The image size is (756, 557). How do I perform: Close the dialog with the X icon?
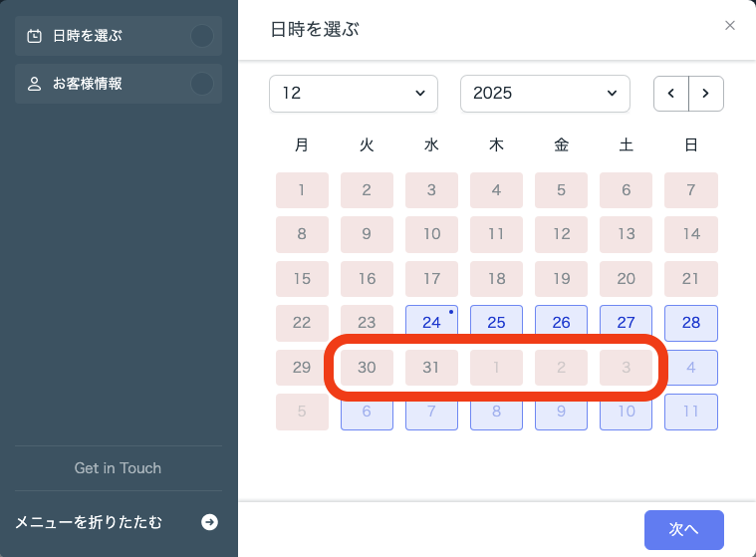[x=730, y=26]
